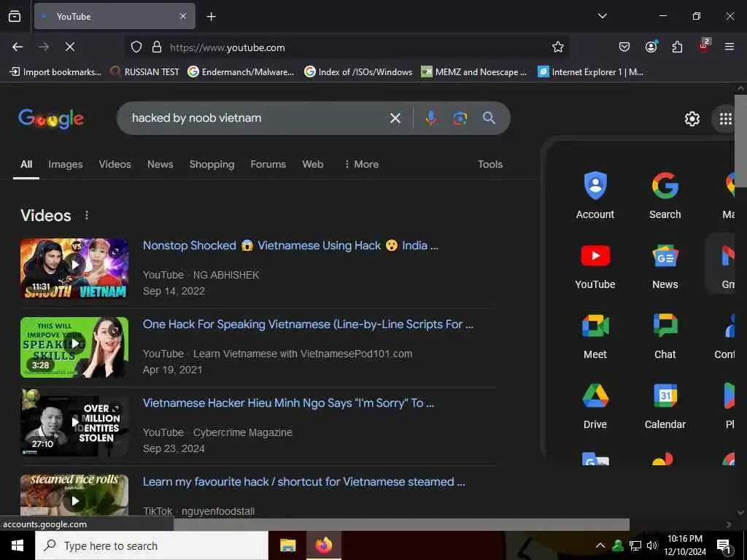Open the volume control in system tray
This screenshot has width=747, height=560.
651,545
